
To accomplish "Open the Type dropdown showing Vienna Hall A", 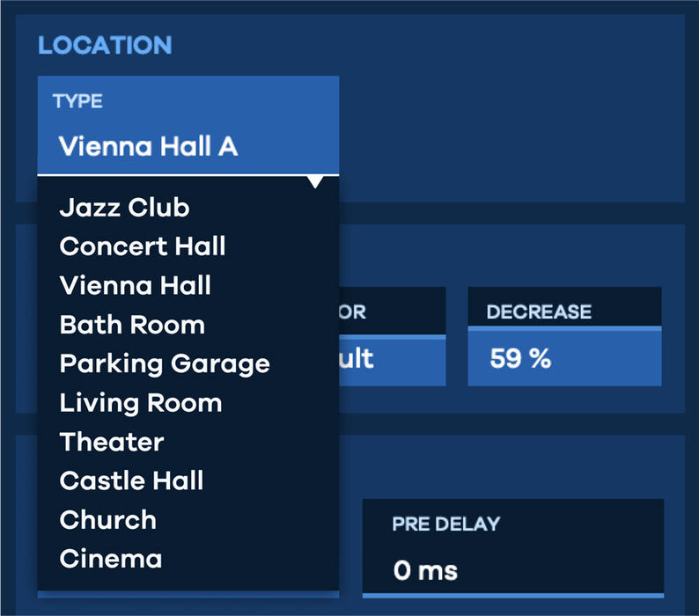I will 188,145.
